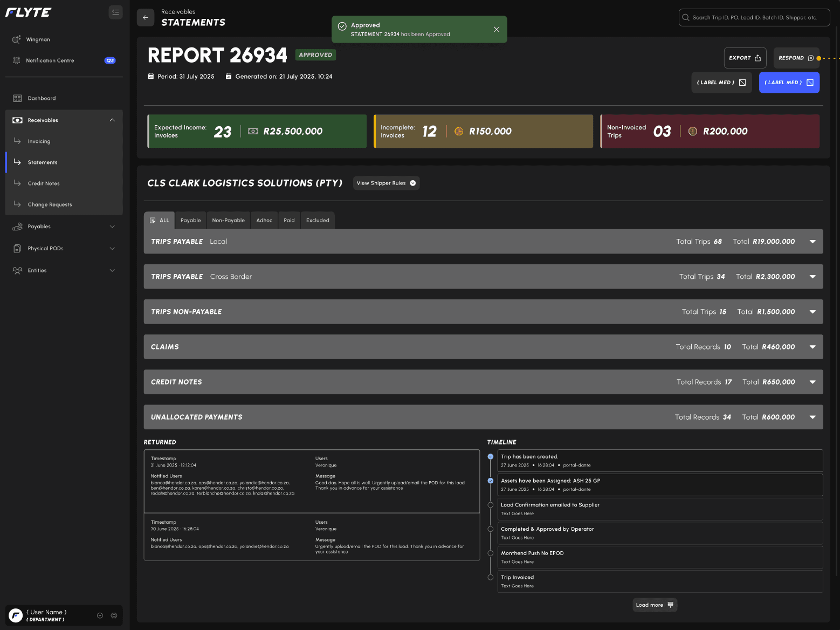Click the Entities people icon

(17, 270)
